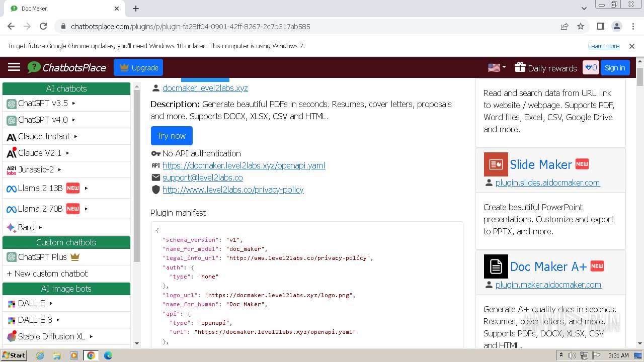Open Microsoft Edge from taskbar

point(108,355)
